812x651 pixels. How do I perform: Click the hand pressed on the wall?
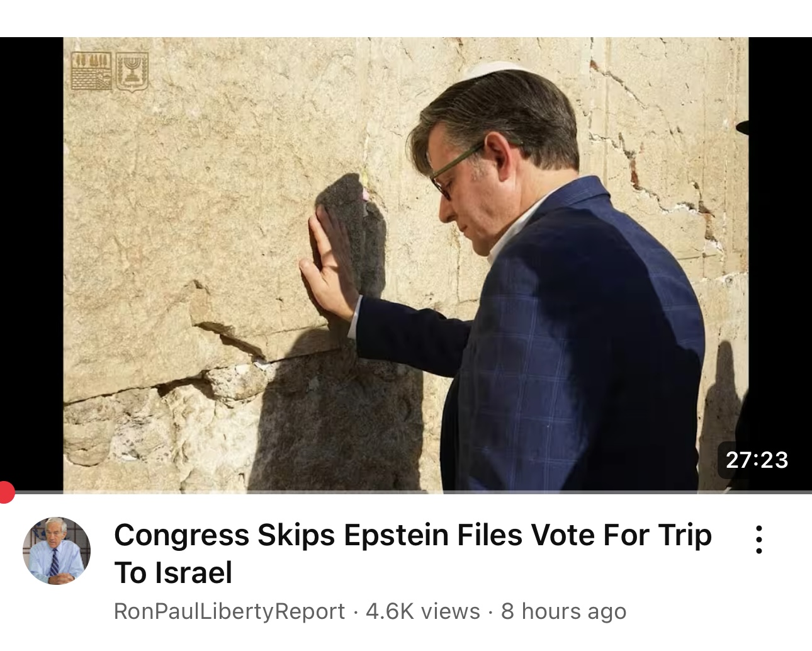coord(328,264)
